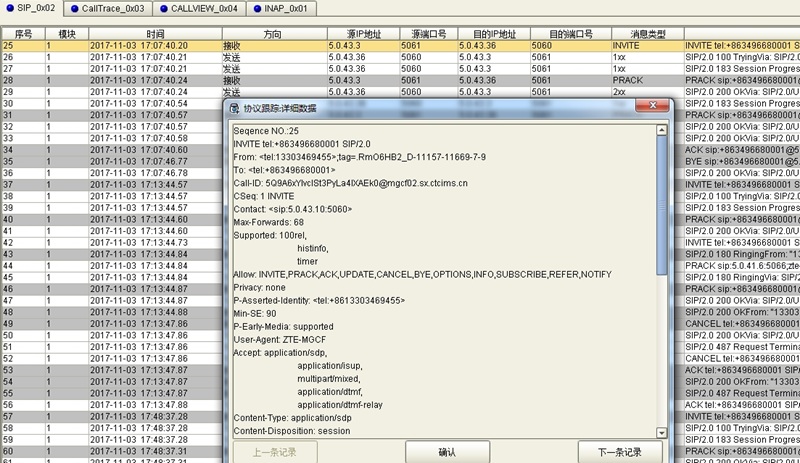Click row 43 message 180 Ringing

point(742,254)
